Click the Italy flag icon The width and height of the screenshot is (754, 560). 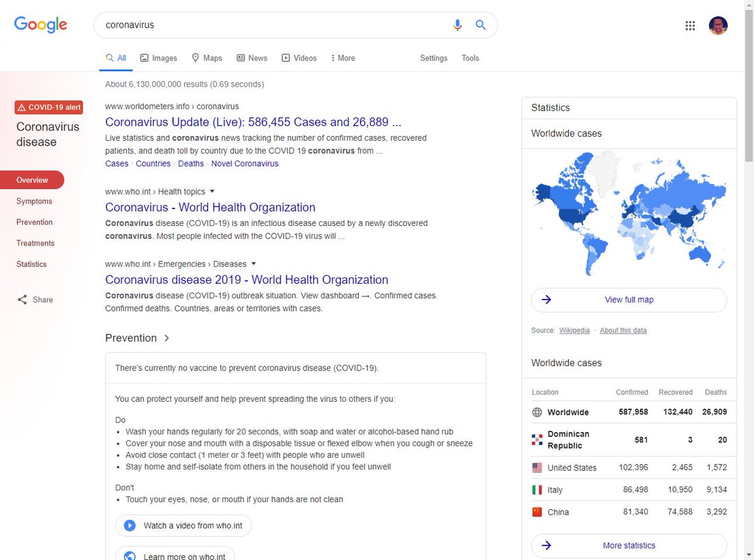[537, 490]
